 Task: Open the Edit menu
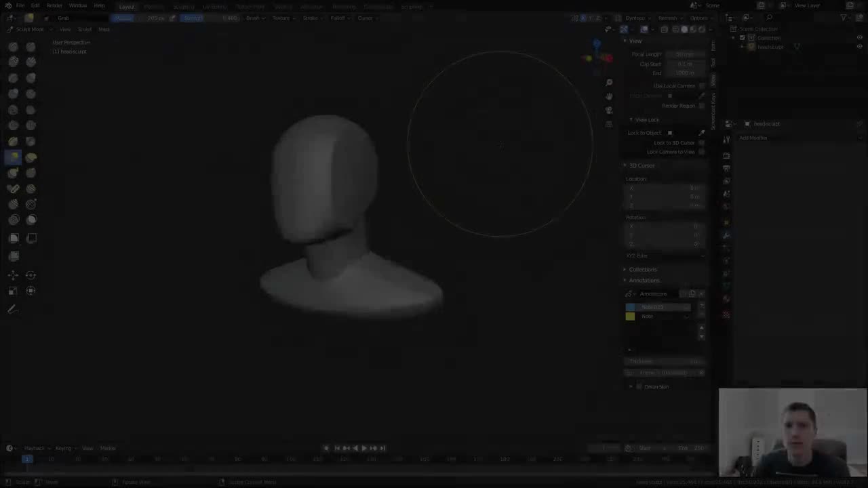click(35, 5)
